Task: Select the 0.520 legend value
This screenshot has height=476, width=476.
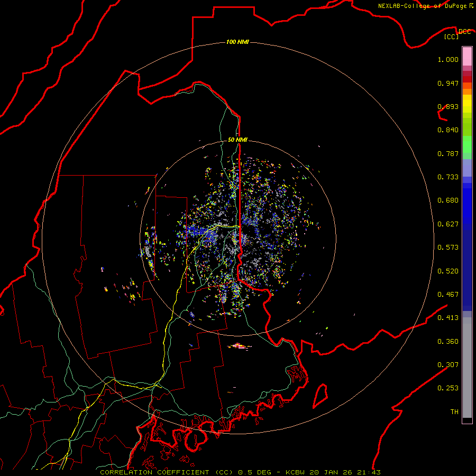Action: tap(448, 271)
